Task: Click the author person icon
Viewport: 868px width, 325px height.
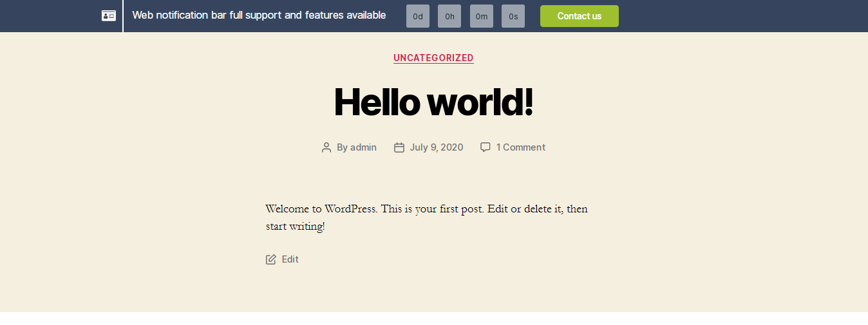Action: point(326,147)
